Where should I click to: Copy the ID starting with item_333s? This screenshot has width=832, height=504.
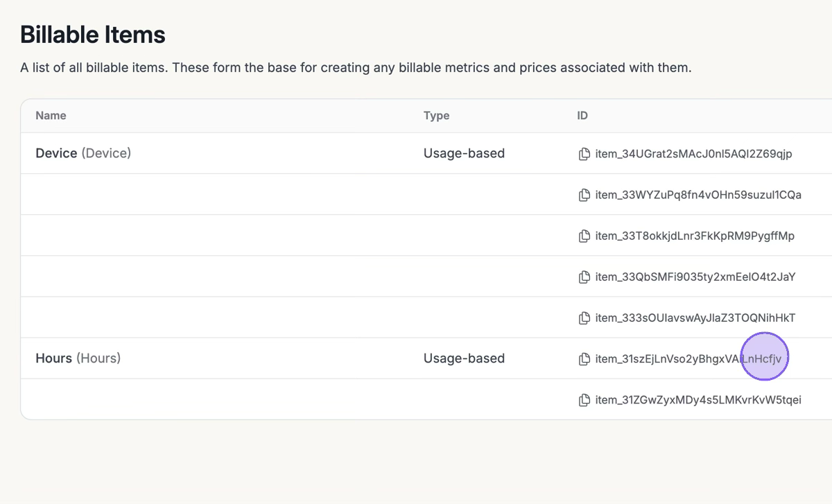[x=584, y=318]
